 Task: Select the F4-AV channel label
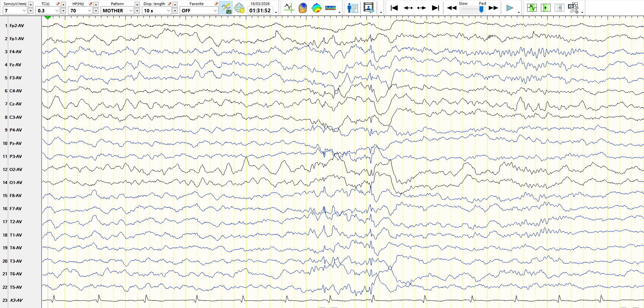[15, 52]
